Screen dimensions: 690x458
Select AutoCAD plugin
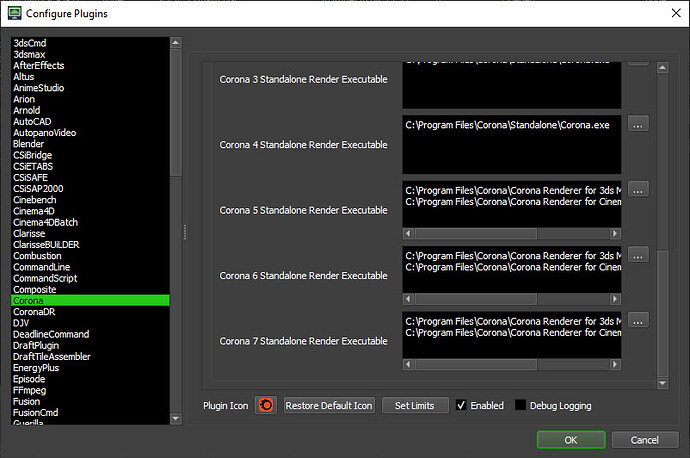[x=90, y=121]
